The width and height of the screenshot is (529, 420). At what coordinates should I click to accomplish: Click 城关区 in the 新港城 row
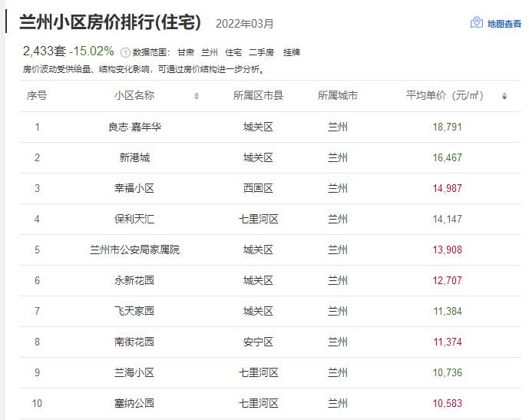coord(258,157)
